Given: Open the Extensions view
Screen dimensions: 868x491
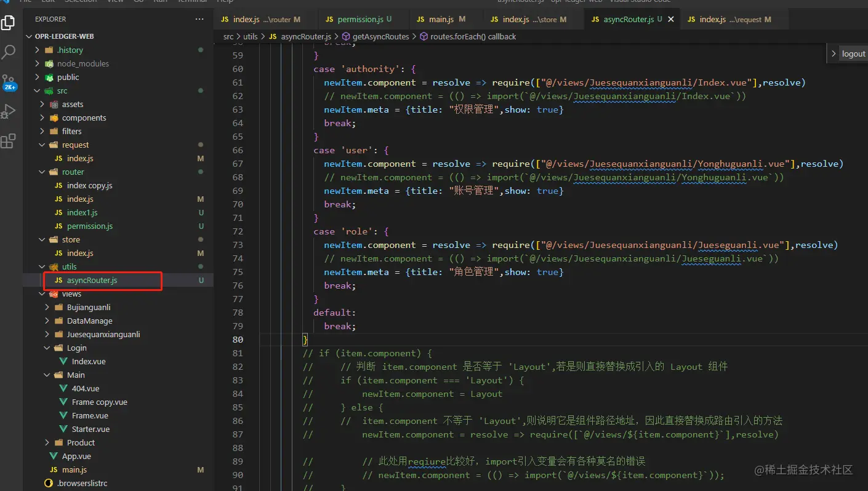Looking at the screenshot, I should click(x=9, y=142).
